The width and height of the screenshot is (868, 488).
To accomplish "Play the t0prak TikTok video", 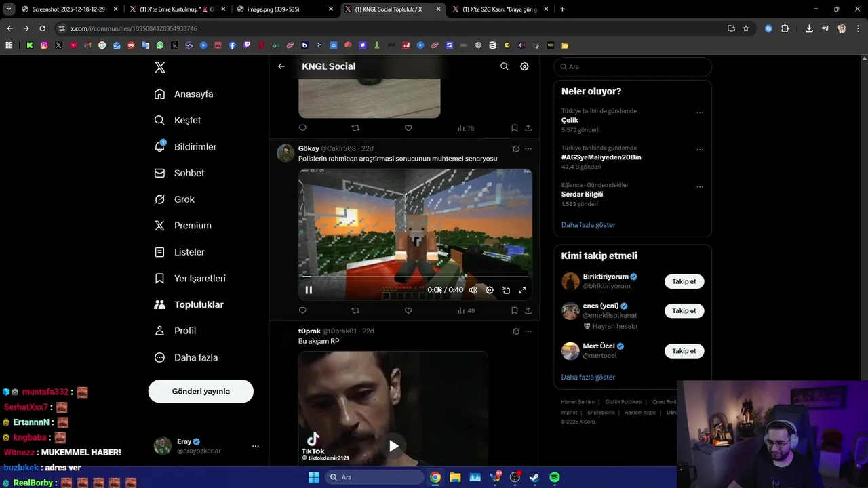I will point(393,446).
